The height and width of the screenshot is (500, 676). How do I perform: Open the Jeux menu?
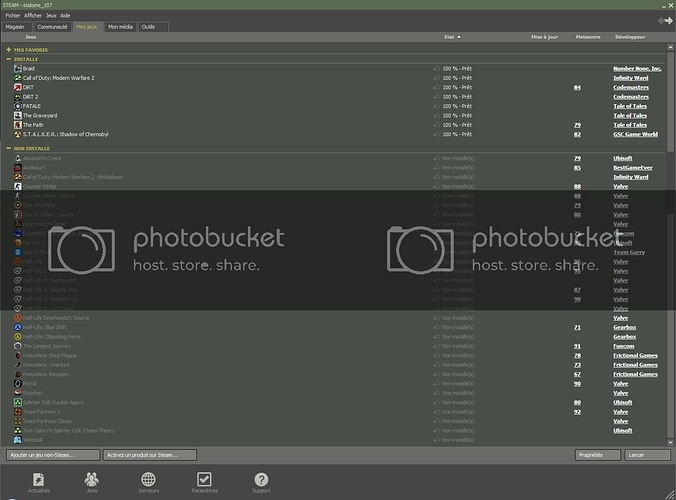click(51, 16)
